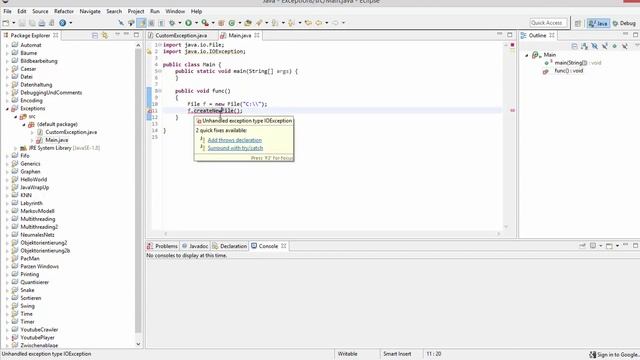Minimize the Package Explorer view

coord(127,35)
